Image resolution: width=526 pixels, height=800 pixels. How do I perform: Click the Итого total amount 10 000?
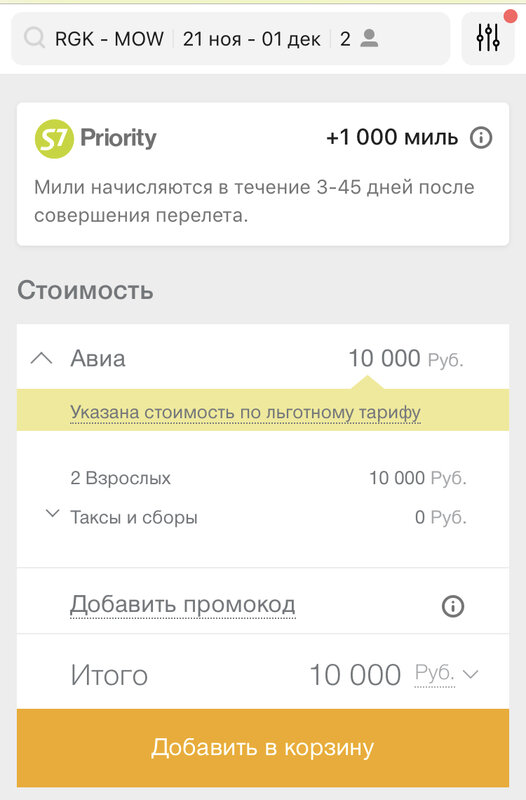355,675
